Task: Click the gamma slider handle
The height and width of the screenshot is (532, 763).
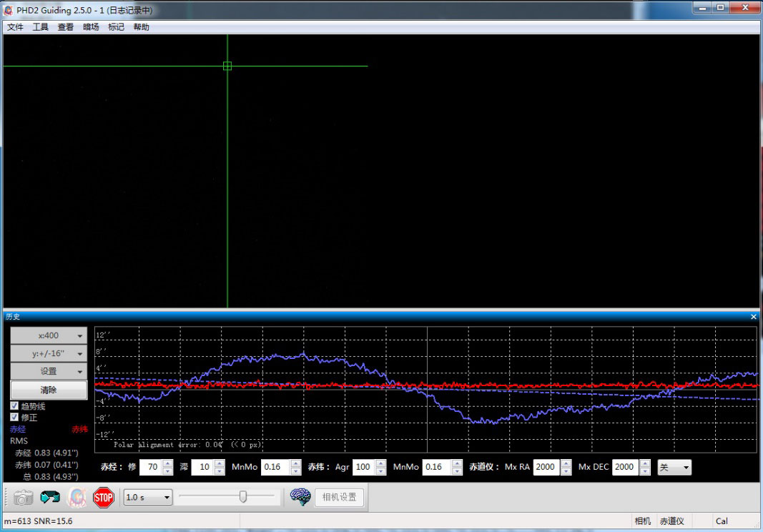Action: coord(243,496)
